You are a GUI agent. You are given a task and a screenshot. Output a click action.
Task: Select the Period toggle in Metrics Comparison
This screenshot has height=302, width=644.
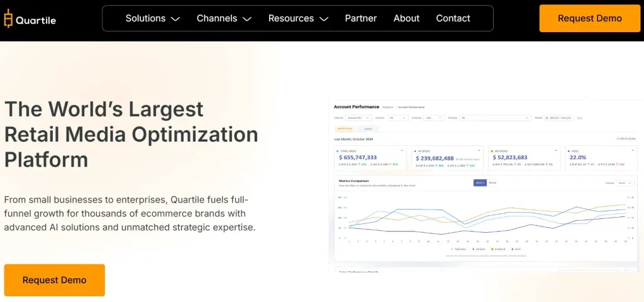pos(493,183)
